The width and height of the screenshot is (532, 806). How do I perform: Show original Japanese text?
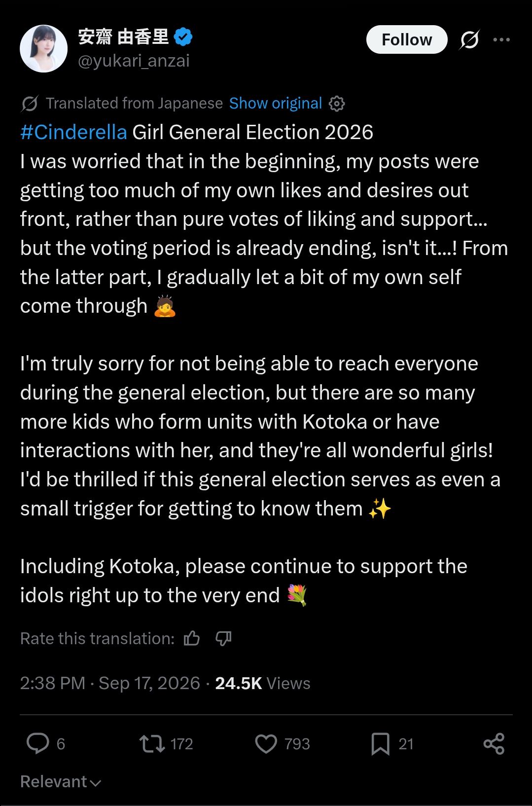tap(276, 103)
